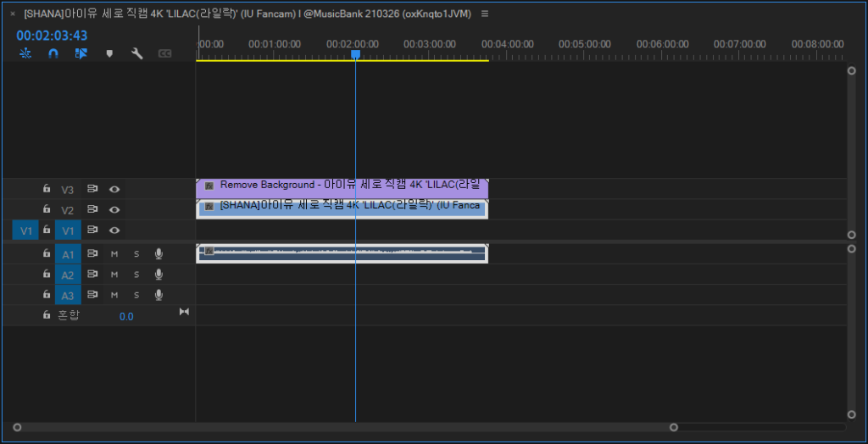The height and width of the screenshot is (444, 868).
Task: Toggle linked selection icon
Action: [81, 53]
